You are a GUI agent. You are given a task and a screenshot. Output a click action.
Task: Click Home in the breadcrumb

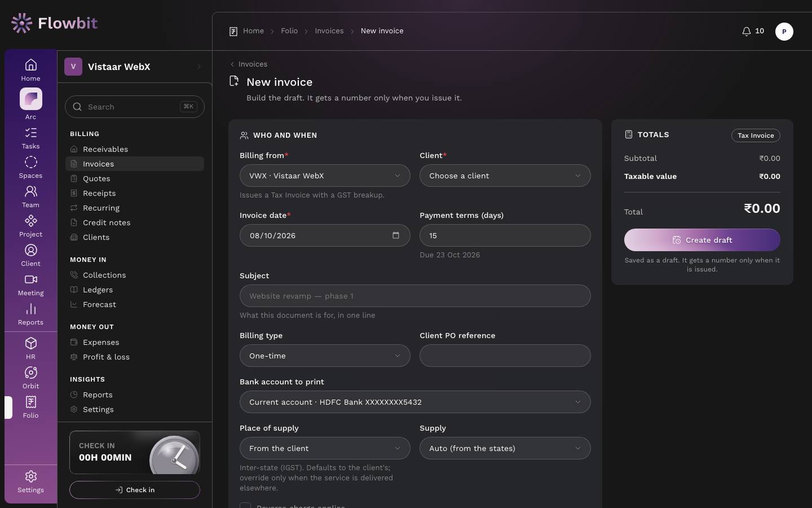point(253,31)
